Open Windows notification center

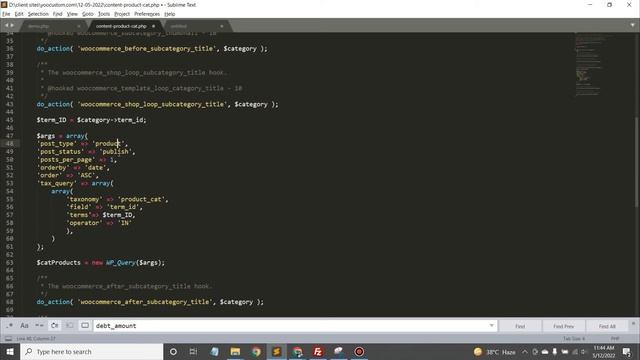pyautogui.click(x=627, y=351)
